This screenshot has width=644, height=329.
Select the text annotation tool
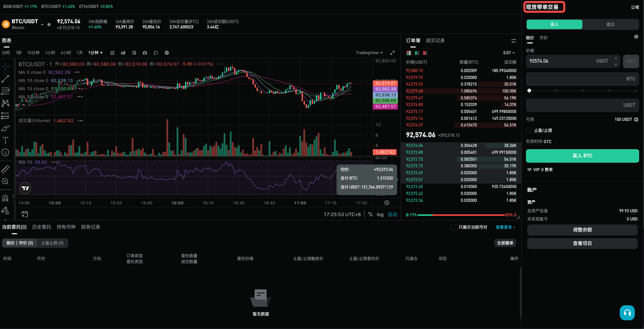coord(5,140)
